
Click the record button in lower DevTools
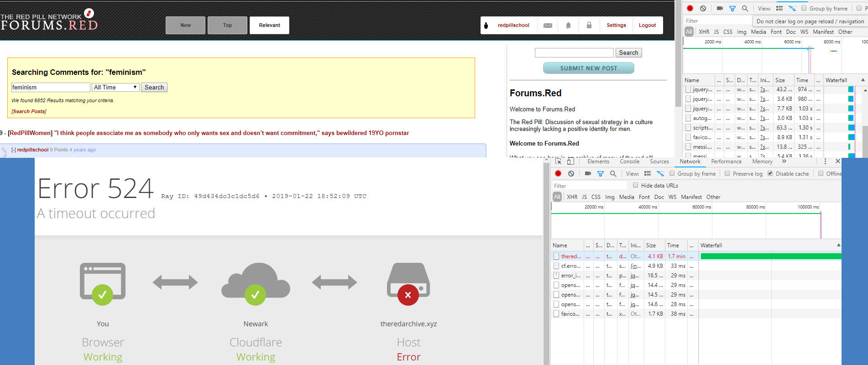pyautogui.click(x=558, y=173)
